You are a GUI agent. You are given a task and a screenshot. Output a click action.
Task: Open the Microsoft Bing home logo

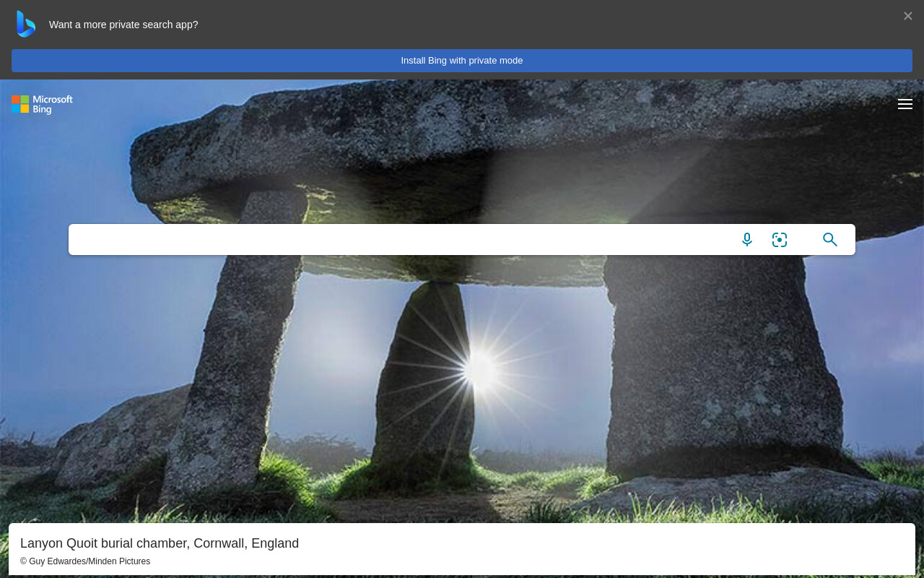pos(42,105)
